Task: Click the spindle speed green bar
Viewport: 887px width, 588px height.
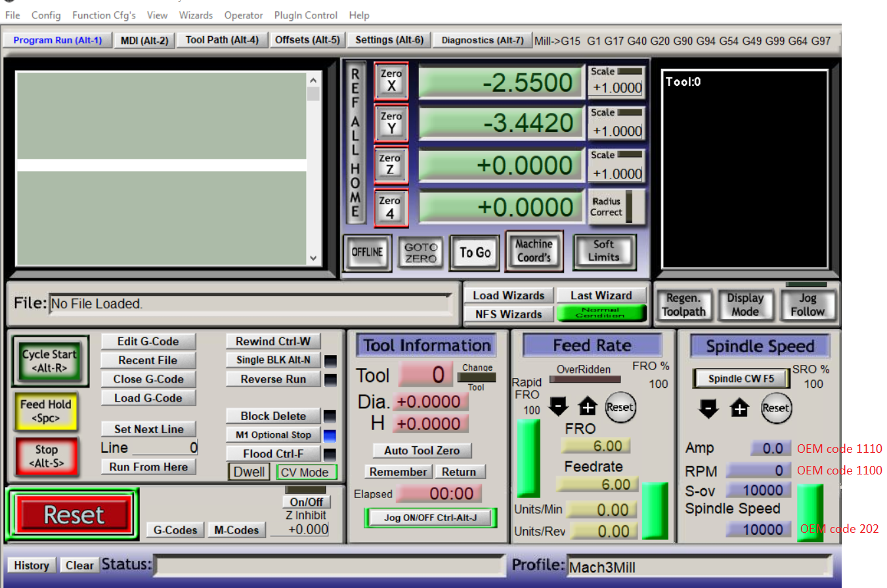Action: click(x=810, y=513)
